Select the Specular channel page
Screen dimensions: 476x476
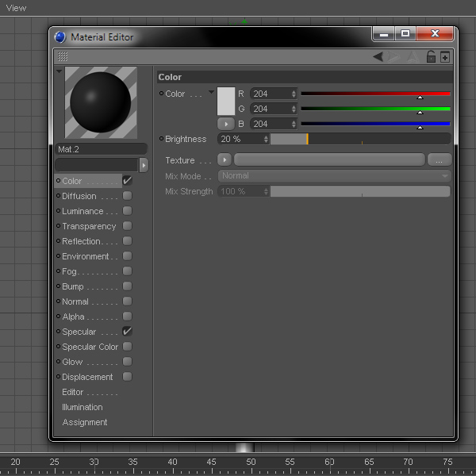pos(79,332)
